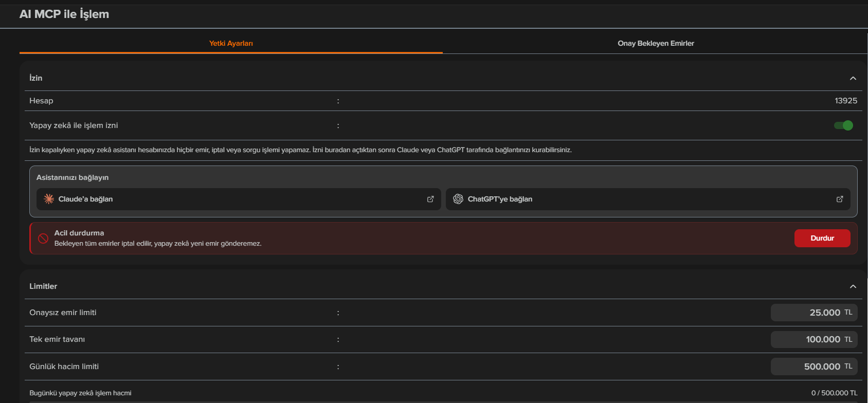Switch to the Yetki Ayarları tab

(231, 43)
